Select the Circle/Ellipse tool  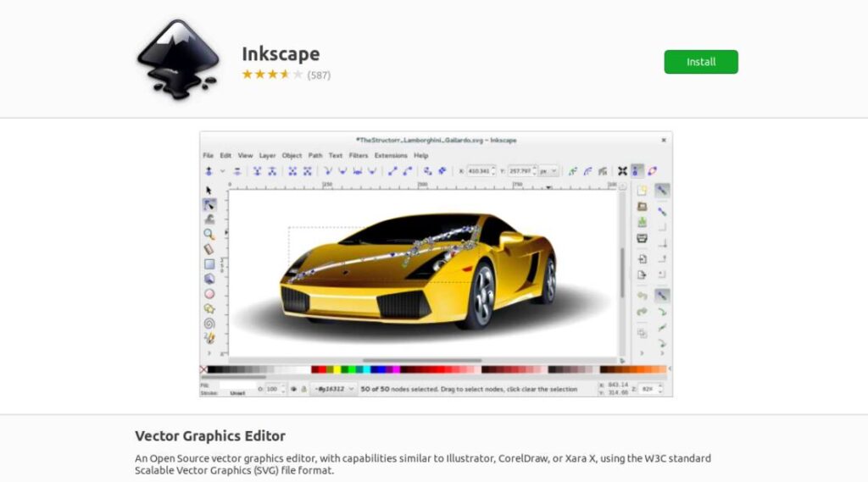coord(209,294)
